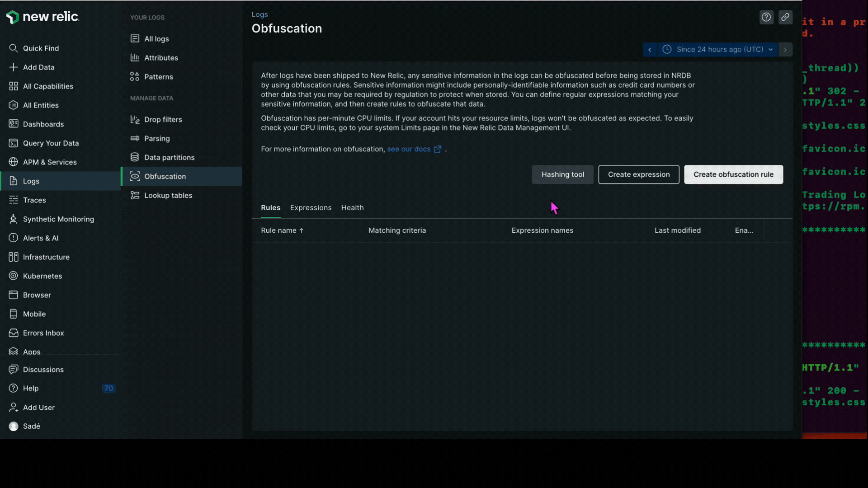Open Quick Find search icon
This screenshot has width=868, height=488.
tap(14, 48)
